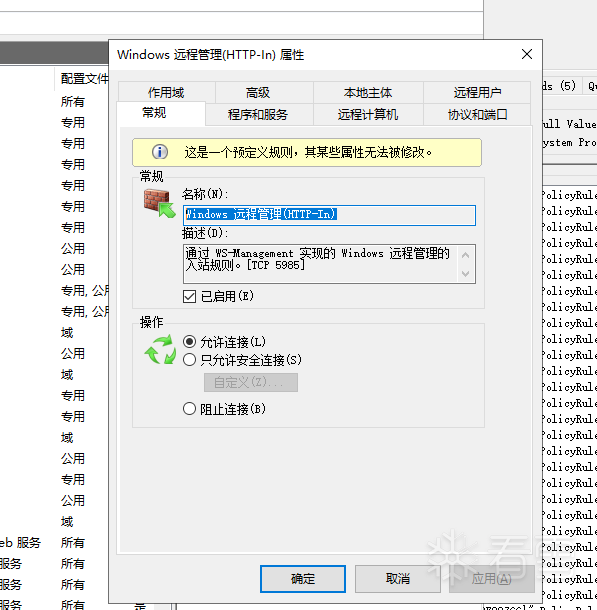
Task: Select 只允许安全连接(S) radio button
Action: coord(189,359)
